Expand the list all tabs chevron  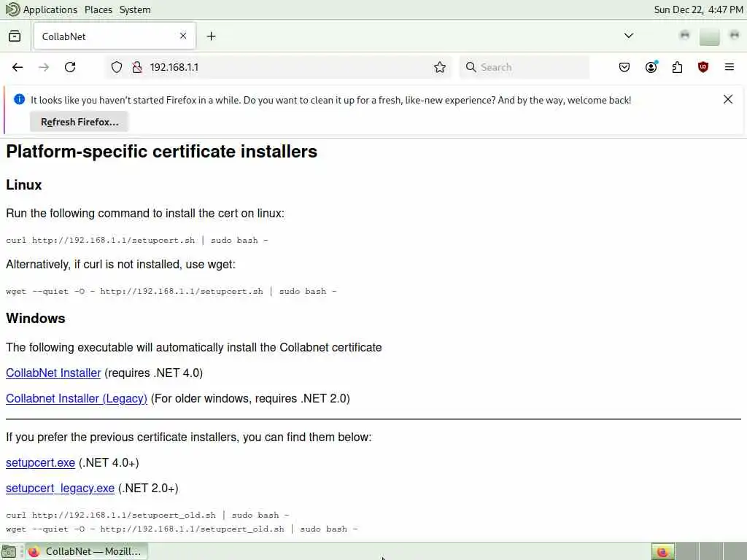(x=629, y=36)
